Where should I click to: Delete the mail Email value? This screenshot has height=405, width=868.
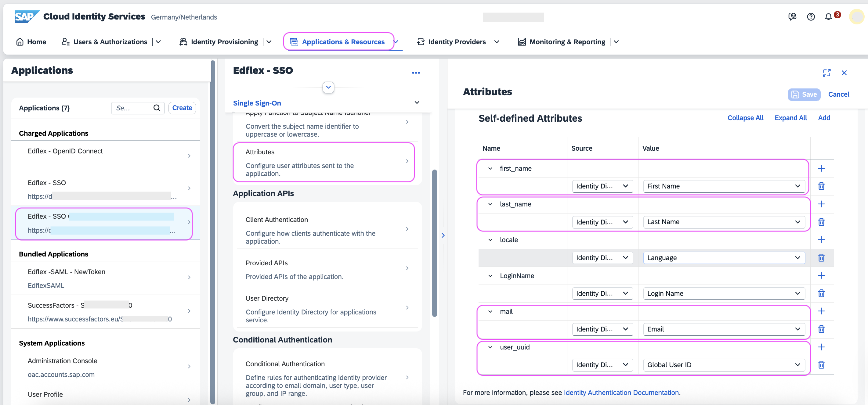pos(822,329)
